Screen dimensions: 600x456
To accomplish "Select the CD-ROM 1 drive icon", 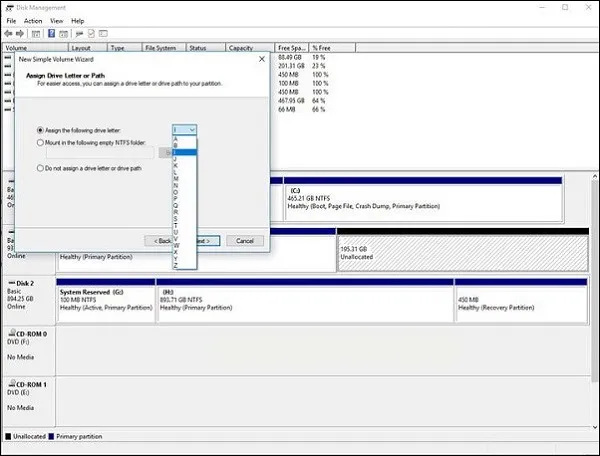I will point(12,383).
